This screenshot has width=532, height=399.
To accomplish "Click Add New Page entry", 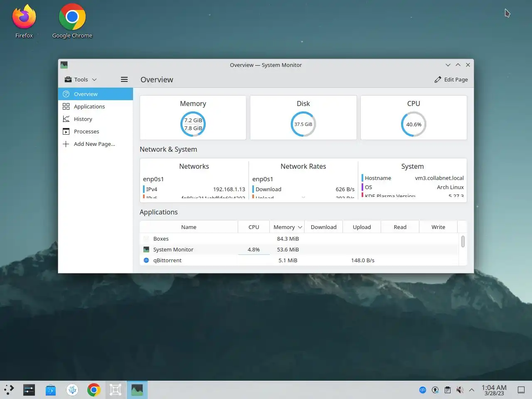I will [96, 144].
